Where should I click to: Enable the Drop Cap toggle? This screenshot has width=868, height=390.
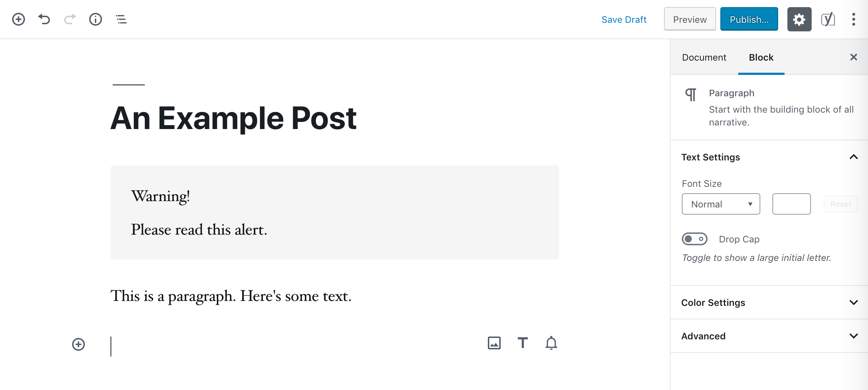(694, 239)
